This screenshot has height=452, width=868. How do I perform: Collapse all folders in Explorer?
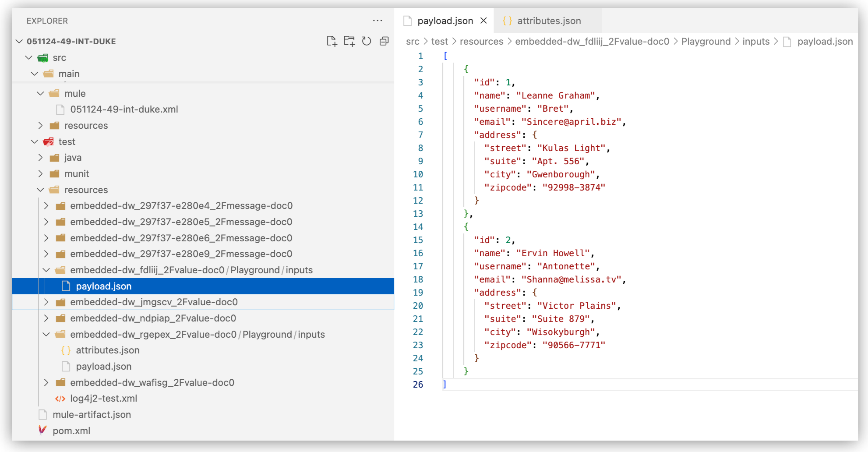[x=385, y=41]
